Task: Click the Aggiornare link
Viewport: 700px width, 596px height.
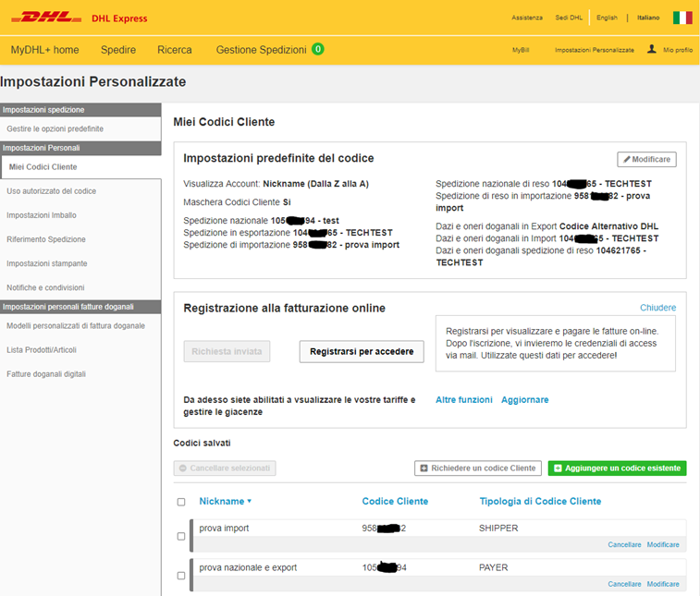Action: (524, 400)
